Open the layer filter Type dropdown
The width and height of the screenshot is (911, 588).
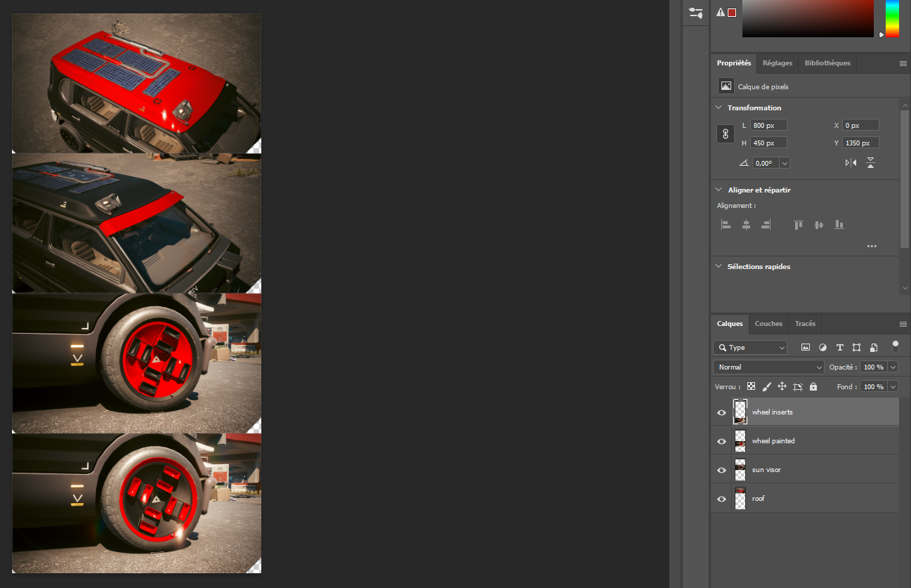pos(750,348)
